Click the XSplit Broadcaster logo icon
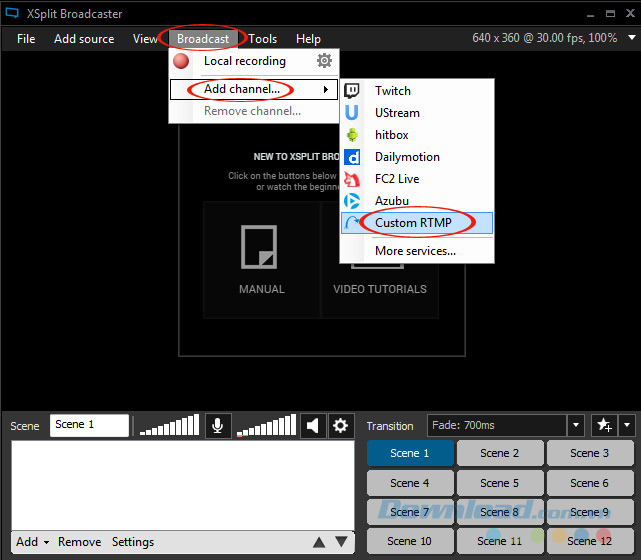This screenshot has width=641, height=560. pyautogui.click(x=12, y=13)
